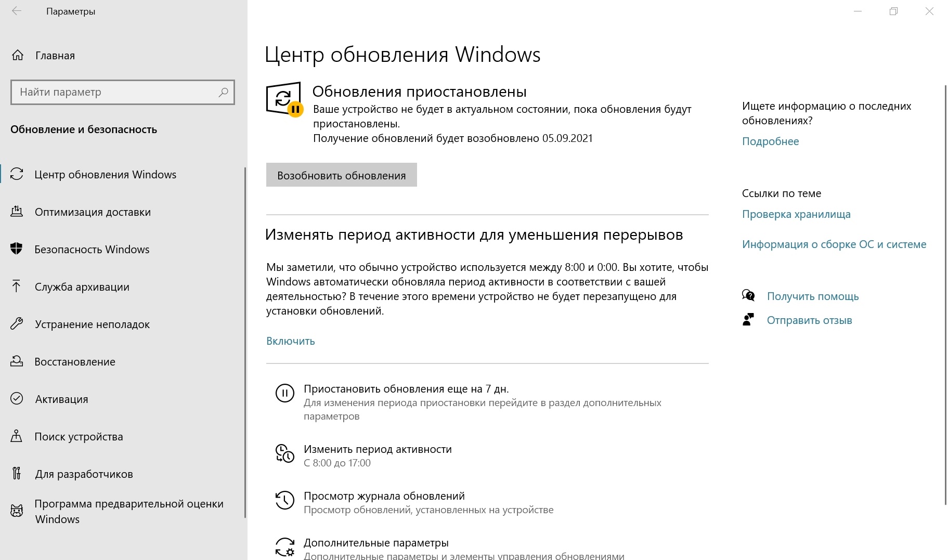Click the Найти параметр search field
Viewport: 948px width, 560px height.
(123, 92)
